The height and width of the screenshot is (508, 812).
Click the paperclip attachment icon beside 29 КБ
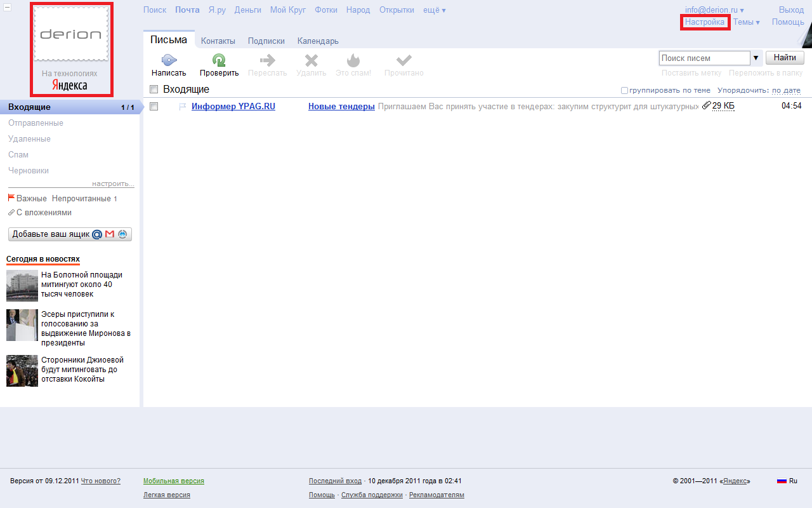point(706,105)
